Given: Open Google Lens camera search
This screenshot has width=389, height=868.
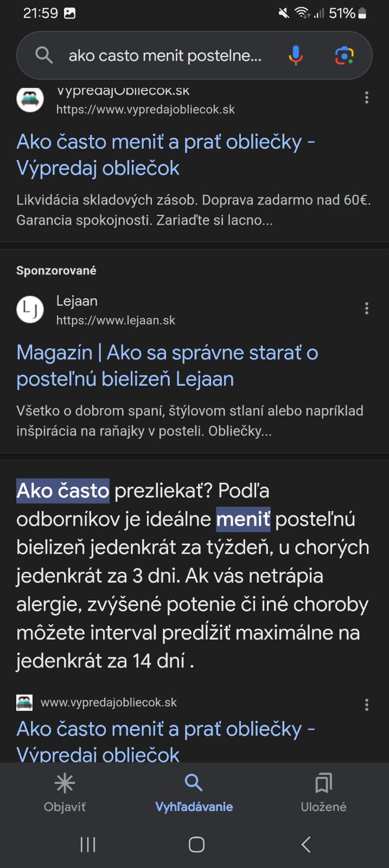Looking at the screenshot, I should coord(345,55).
